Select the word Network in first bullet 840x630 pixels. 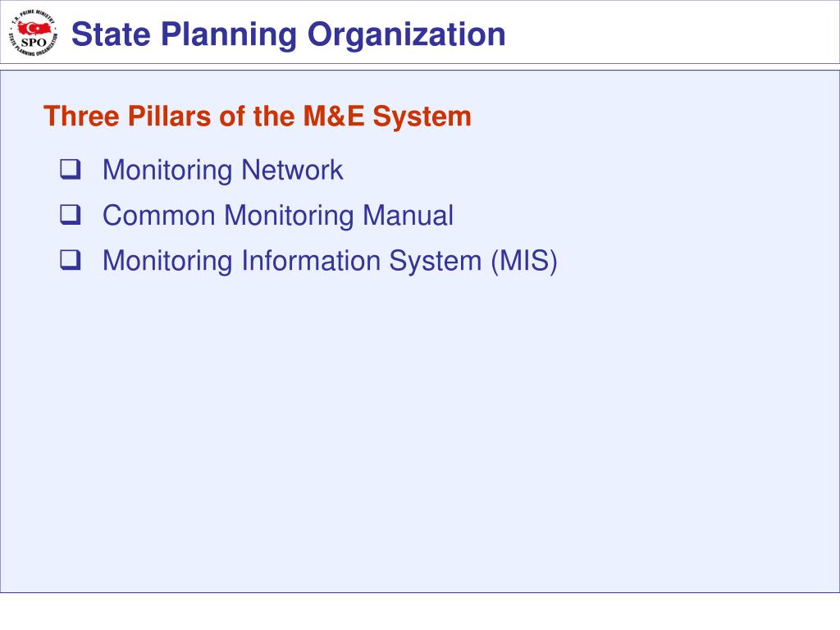coord(292,170)
